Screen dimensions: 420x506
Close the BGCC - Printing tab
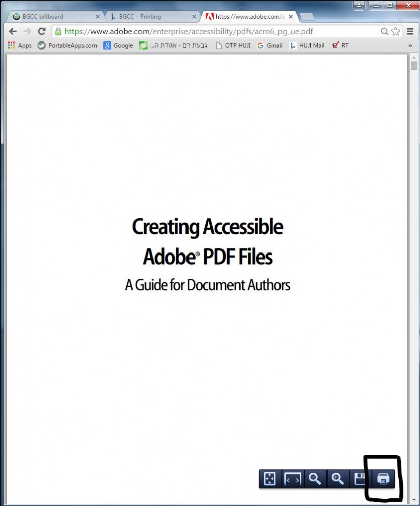194,17
